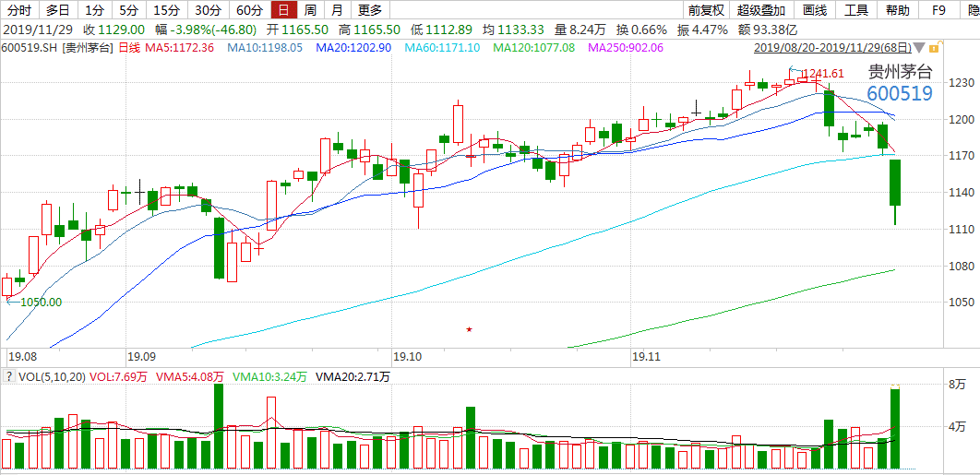980x475 pixels.
Task: Click the VOL:7.69万 value
Action: (118, 377)
